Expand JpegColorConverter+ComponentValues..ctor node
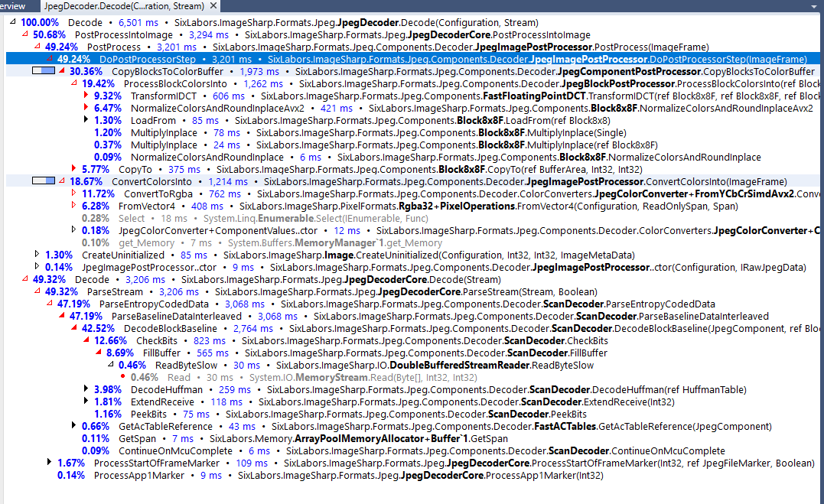 pyautogui.click(x=73, y=229)
